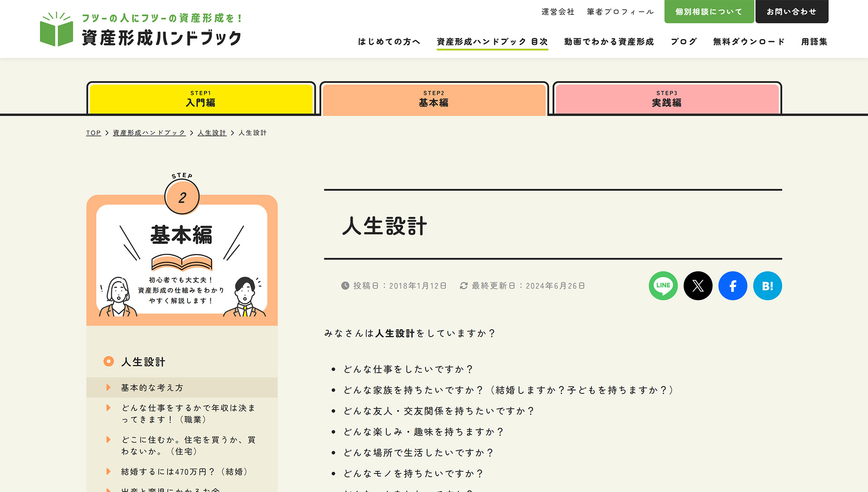Expand the どこに住むか。（住宅） sidebar arrow
This screenshot has height=492, width=868.
point(108,440)
